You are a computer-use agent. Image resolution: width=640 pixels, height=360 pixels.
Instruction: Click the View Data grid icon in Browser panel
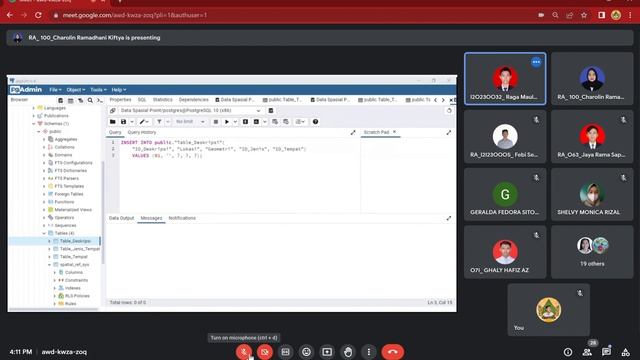[x=71, y=100]
